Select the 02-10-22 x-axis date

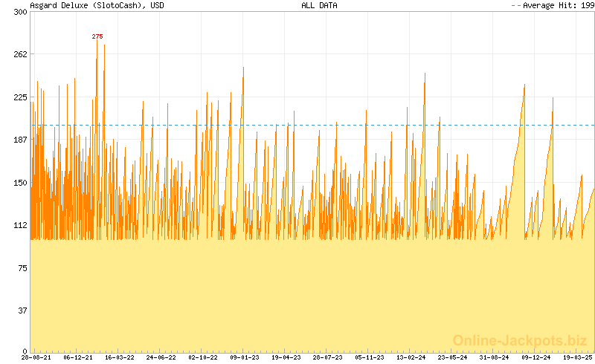pos(203,357)
